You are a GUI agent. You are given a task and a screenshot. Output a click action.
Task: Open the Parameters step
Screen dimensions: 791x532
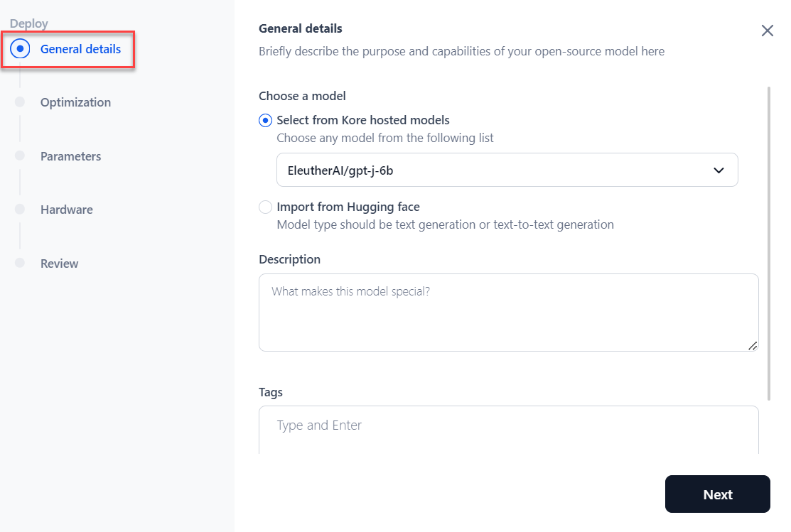point(70,156)
